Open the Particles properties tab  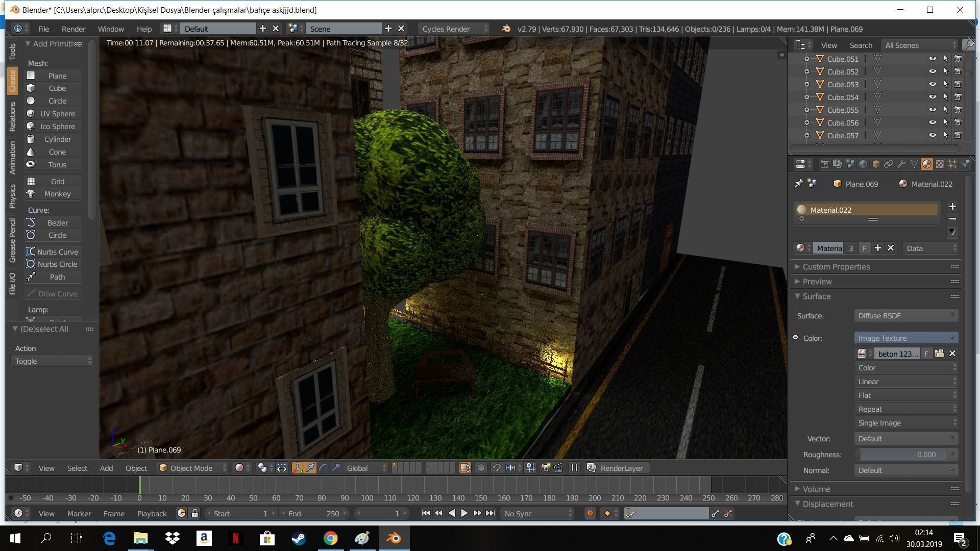[952, 164]
